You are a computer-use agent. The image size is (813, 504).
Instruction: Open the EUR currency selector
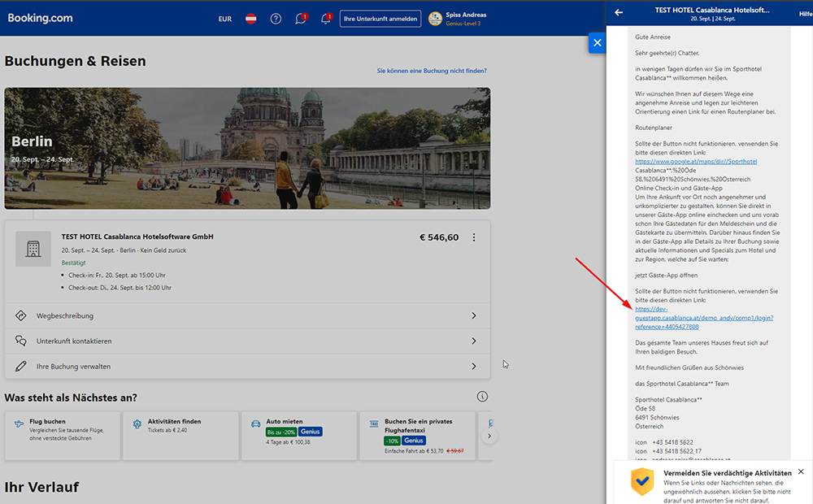(x=225, y=19)
